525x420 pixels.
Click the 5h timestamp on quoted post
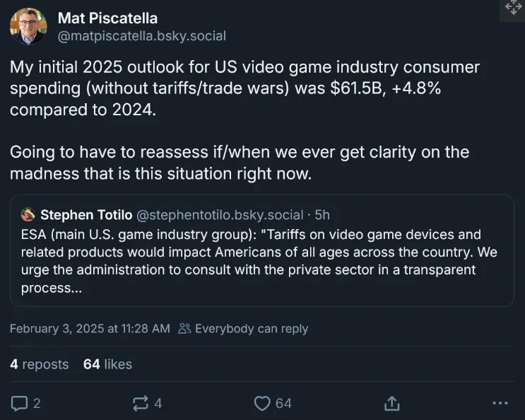coord(322,214)
